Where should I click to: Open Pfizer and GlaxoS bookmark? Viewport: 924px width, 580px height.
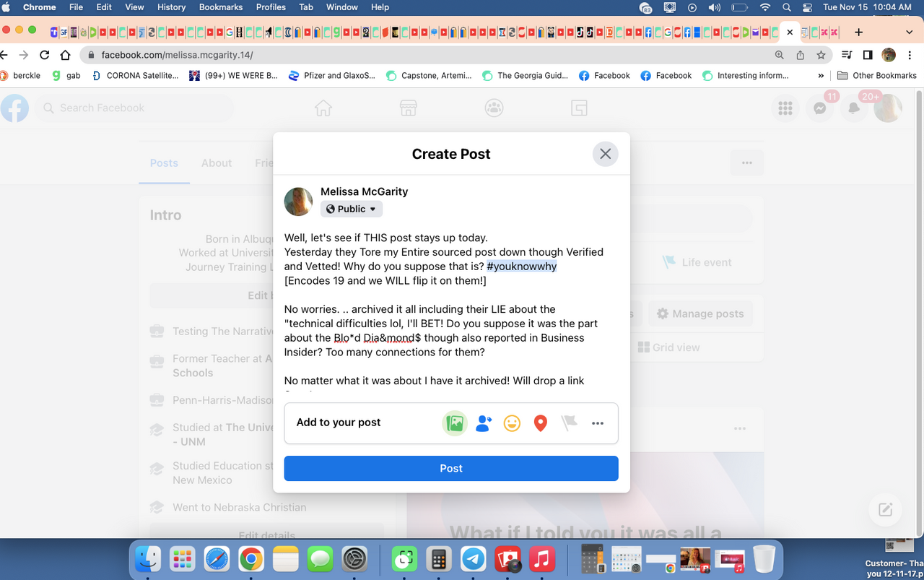point(331,75)
